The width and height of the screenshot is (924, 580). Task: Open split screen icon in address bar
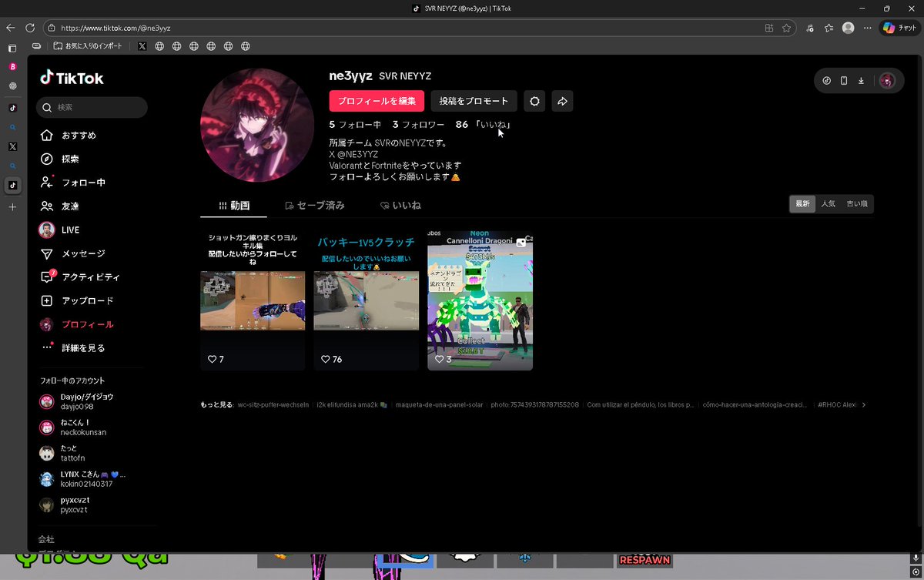[x=768, y=28]
